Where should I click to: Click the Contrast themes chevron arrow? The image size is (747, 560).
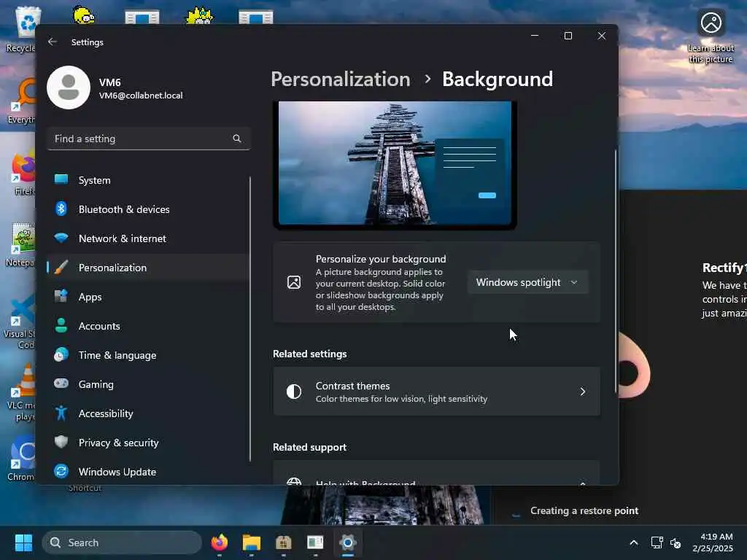coord(583,392)
